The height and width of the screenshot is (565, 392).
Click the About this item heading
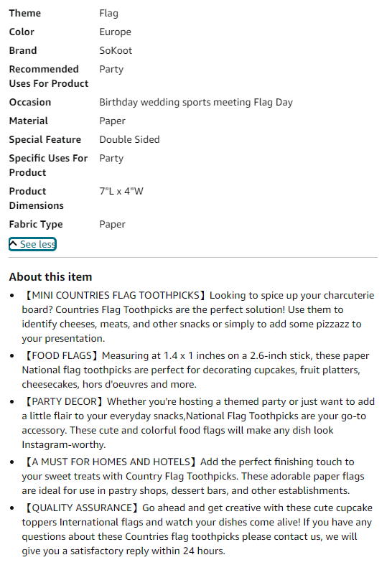(50, 276)
